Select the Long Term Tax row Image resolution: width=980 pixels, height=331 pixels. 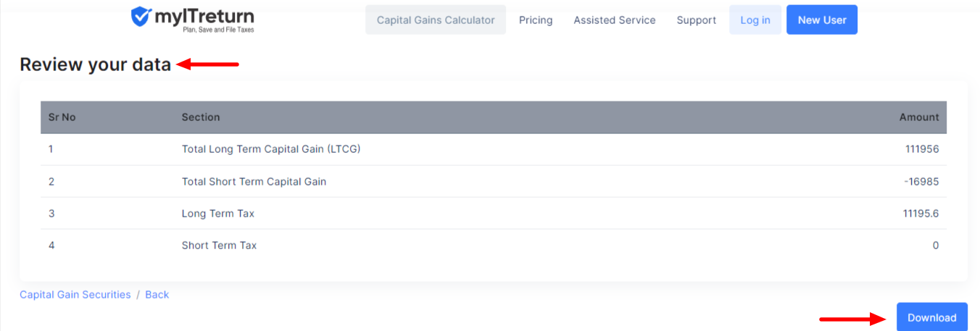(x=494, y=213)
